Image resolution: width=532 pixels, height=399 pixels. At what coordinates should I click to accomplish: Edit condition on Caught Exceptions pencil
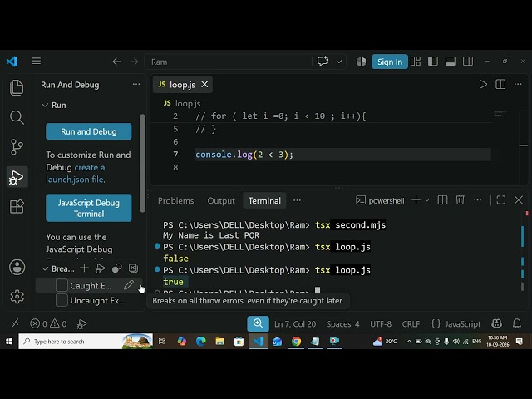click(x=129, y=285)
